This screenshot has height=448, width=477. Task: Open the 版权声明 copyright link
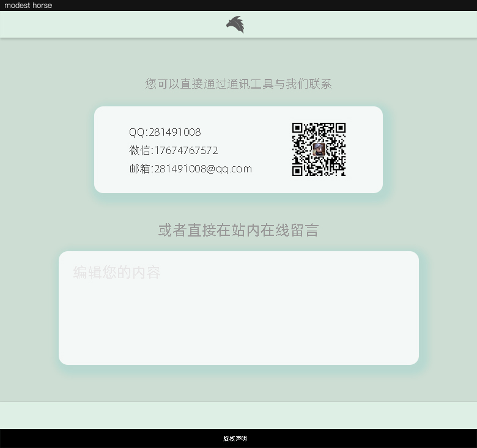click(x=235, y=439)
